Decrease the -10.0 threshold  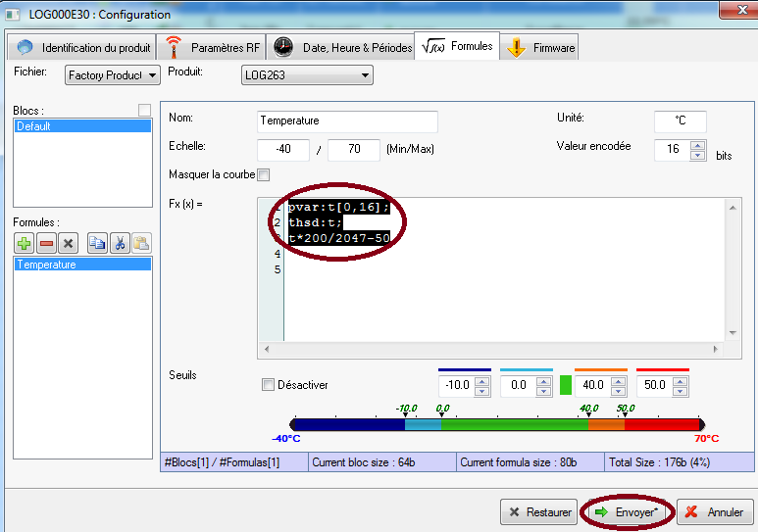click(x=482, y=391)
